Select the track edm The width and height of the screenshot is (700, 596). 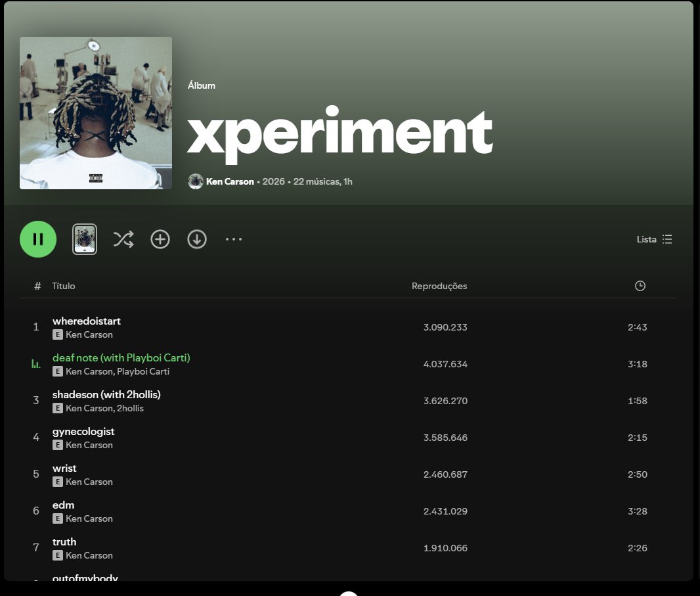[x=64, y=505]
